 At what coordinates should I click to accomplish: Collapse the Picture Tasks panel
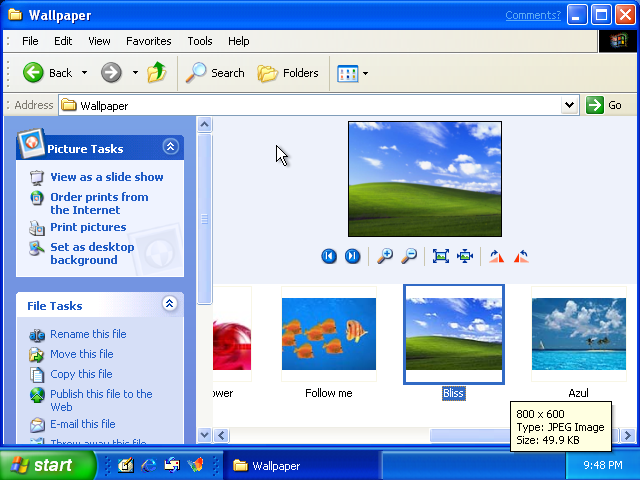(170, 146)
